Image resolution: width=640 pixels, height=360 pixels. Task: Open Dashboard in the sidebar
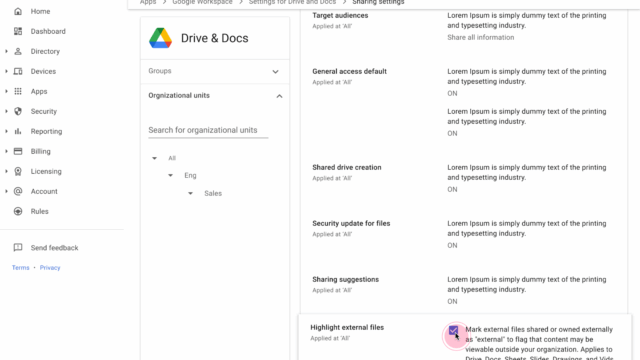[48, 31]
